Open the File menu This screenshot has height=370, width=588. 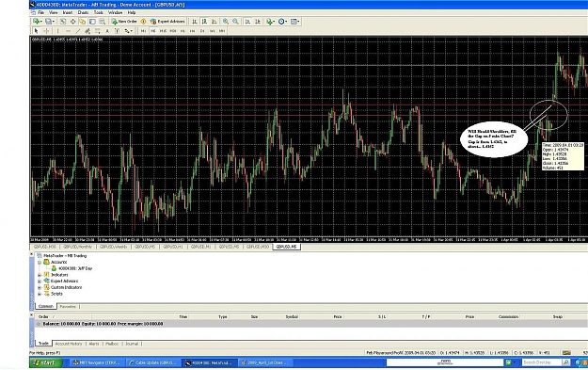(x=40, y=12)
